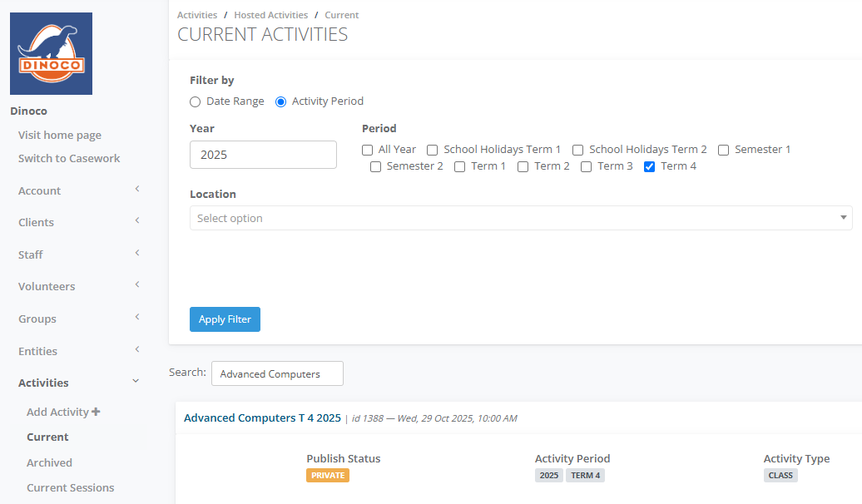This screenshot has width=862, height=504.
Task: Open Advanced Computers T 4 2025 activity
Action: [x=262, y=418]
